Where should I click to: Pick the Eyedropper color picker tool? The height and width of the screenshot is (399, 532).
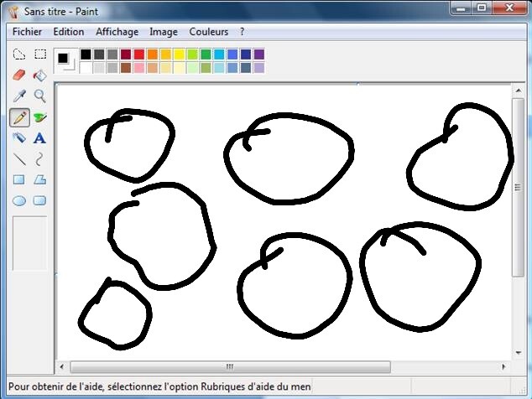[18, 96]
